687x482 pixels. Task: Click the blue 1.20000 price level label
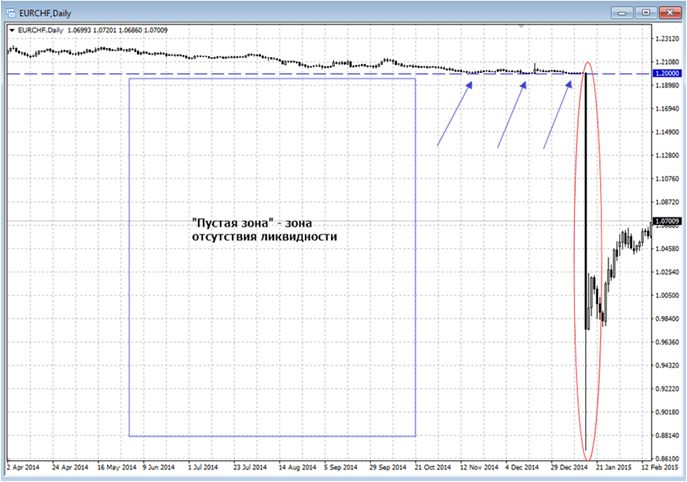coord(666,74)
